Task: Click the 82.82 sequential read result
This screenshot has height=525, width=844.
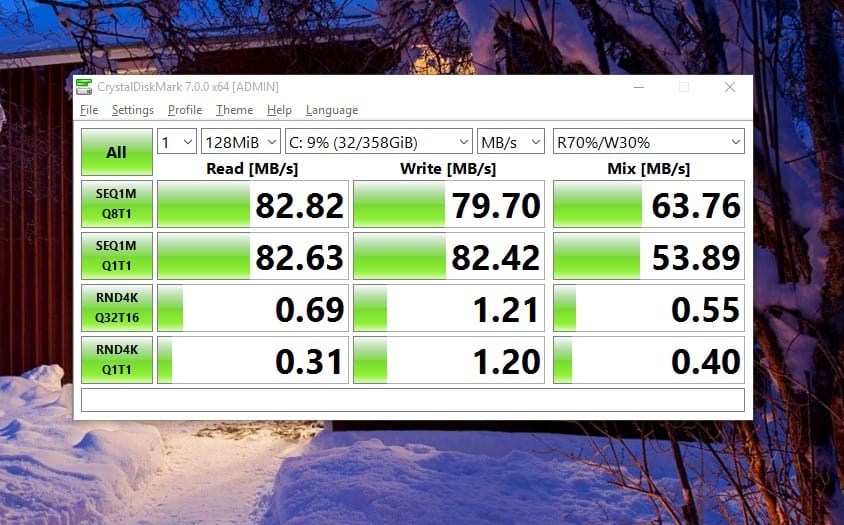Action: [x=253, y=205]
